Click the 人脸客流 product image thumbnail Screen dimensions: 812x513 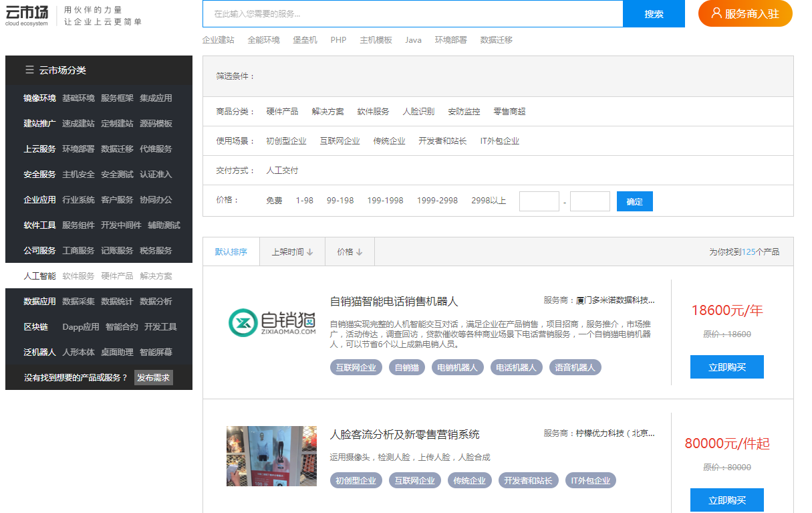pyautogui.click(x=271, y=456)
